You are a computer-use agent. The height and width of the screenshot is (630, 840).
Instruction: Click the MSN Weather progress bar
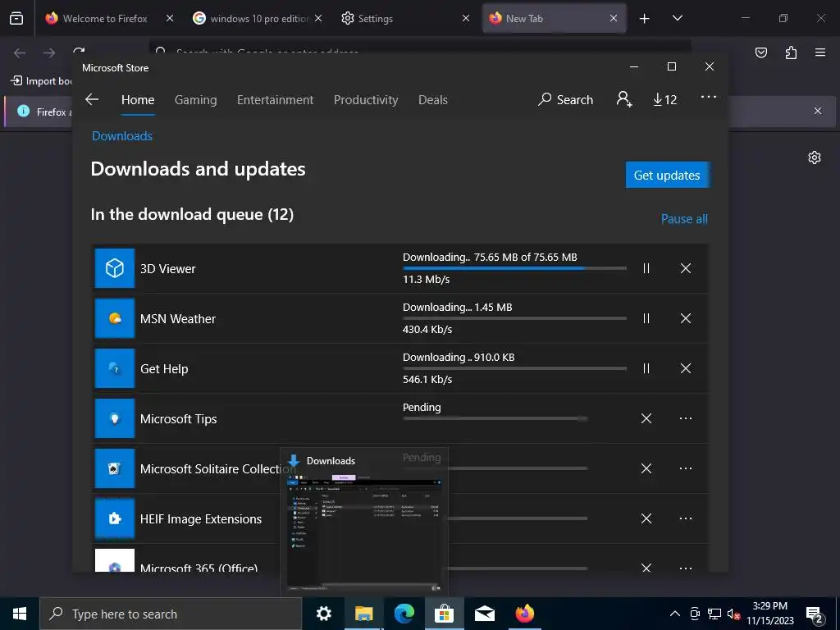[514, 318]
